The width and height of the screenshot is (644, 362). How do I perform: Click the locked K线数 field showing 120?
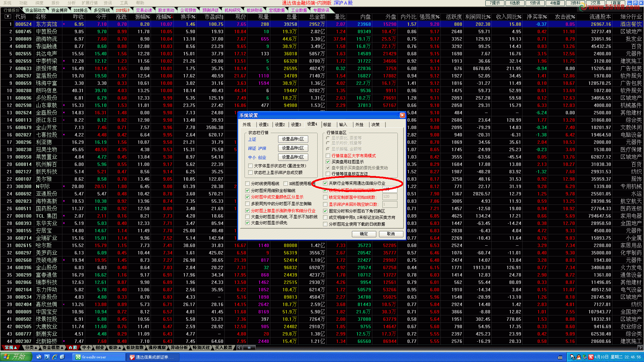click(x=389, y=197)
